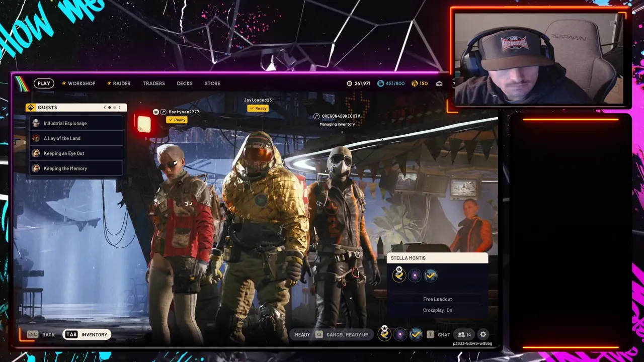Open the squad list showing 14 players
The height and width of the screenshot is (362, 644).
464,334
